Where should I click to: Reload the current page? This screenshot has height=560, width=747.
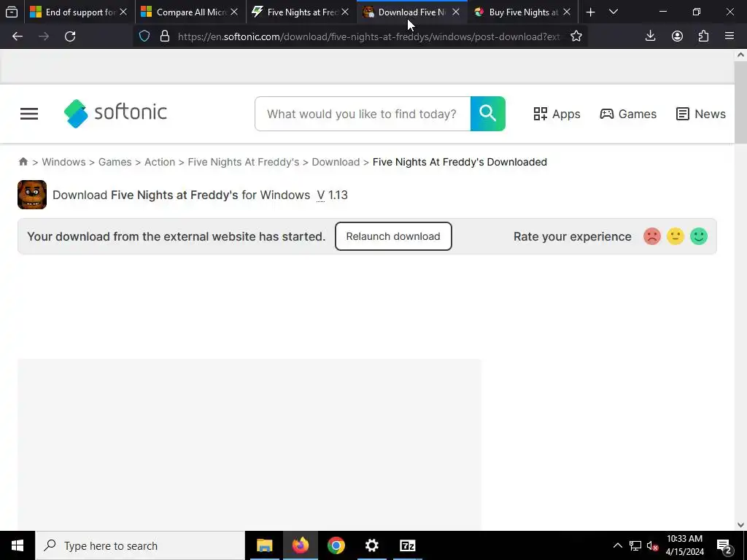[x=70, y=36]
